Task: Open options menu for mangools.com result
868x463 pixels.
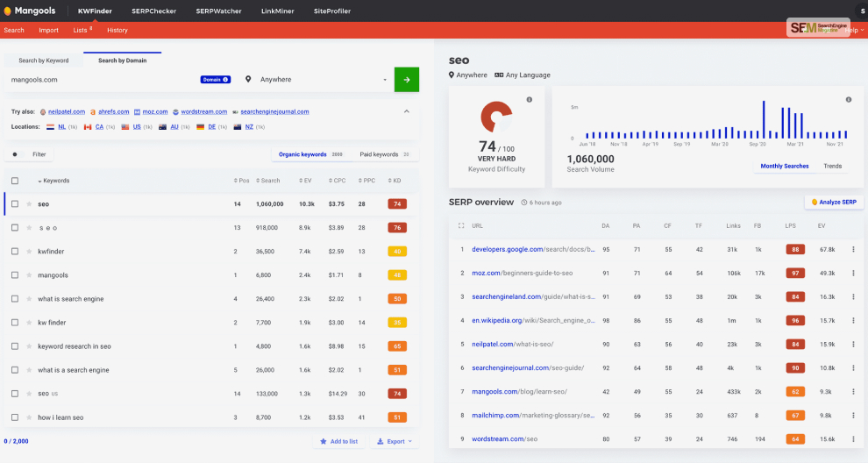Action: pos(853,392)
